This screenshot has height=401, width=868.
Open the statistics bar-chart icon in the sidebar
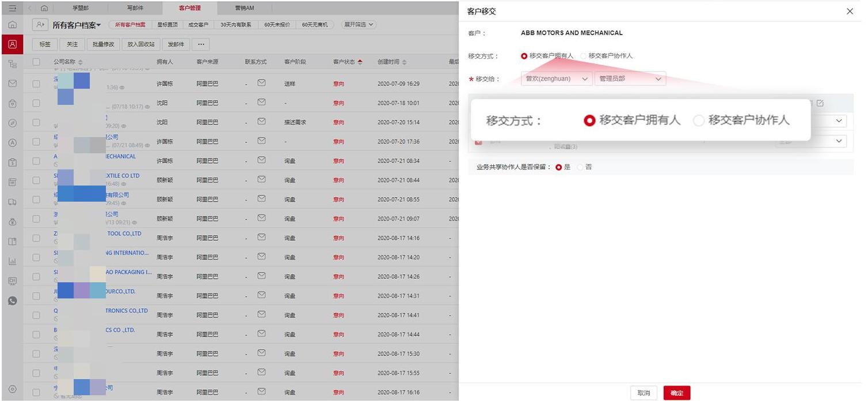(x=12, y=261)
